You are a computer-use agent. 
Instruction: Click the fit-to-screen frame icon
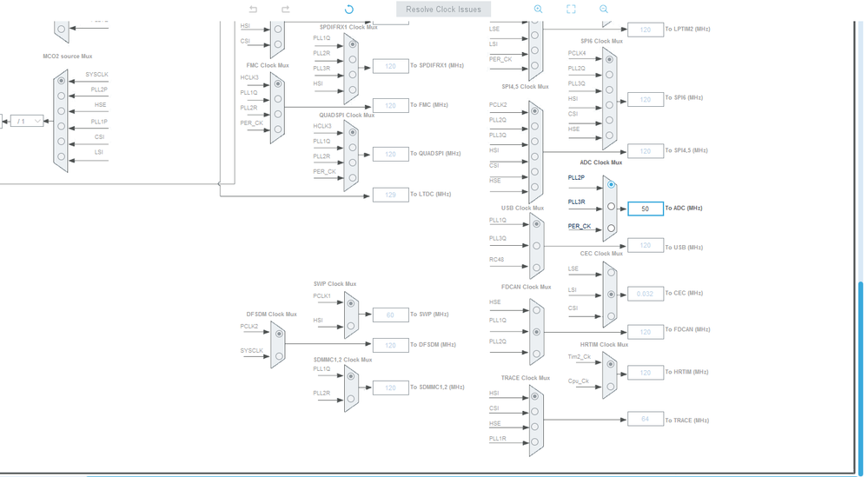pyautogui.click(x=571, y=9)
